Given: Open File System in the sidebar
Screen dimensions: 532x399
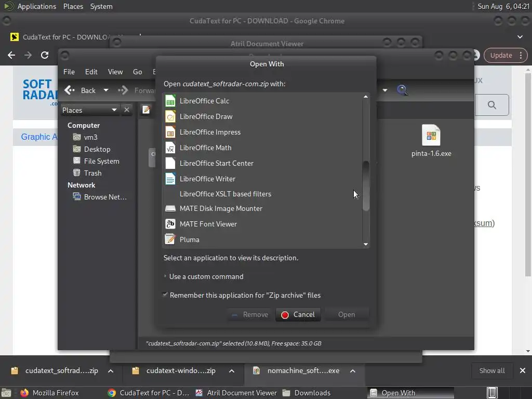Looking at the screenshot, I should tap(101, 161).
